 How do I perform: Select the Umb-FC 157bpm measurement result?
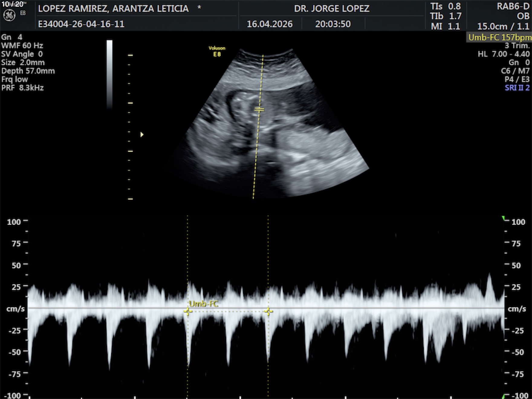pyautogui.click(x=499, y=37)
